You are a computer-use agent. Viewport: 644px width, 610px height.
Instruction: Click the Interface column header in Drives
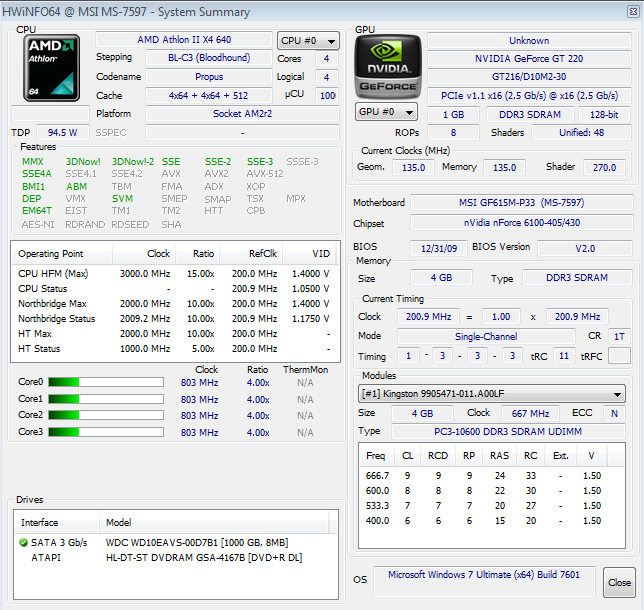pyautogui.click(x=57, y=523)
